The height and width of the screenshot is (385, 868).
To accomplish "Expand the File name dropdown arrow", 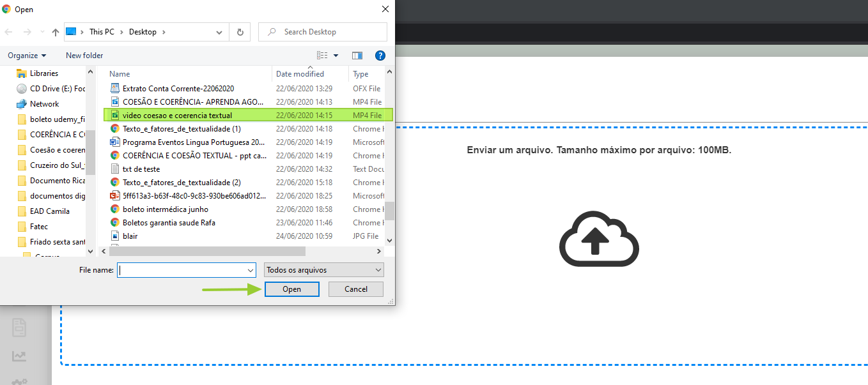I will (251, 270).
